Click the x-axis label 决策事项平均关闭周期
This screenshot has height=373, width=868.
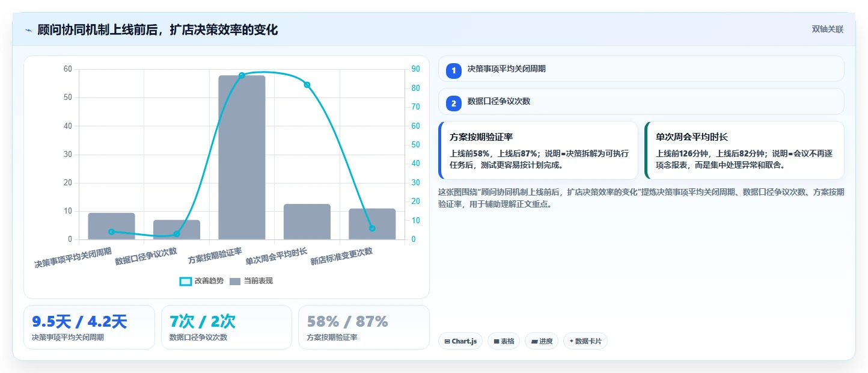(x=73, y=257)
